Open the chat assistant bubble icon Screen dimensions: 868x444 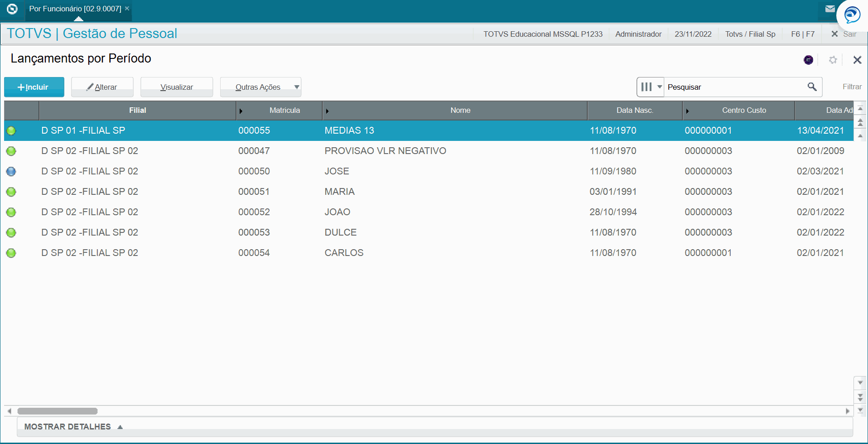[x=852, y=15]
